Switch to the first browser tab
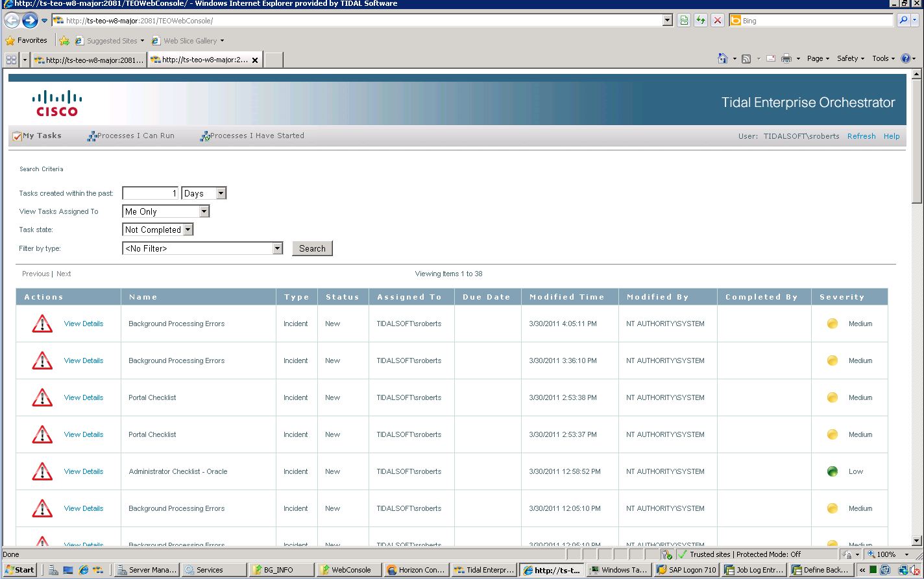 point(89,60)
